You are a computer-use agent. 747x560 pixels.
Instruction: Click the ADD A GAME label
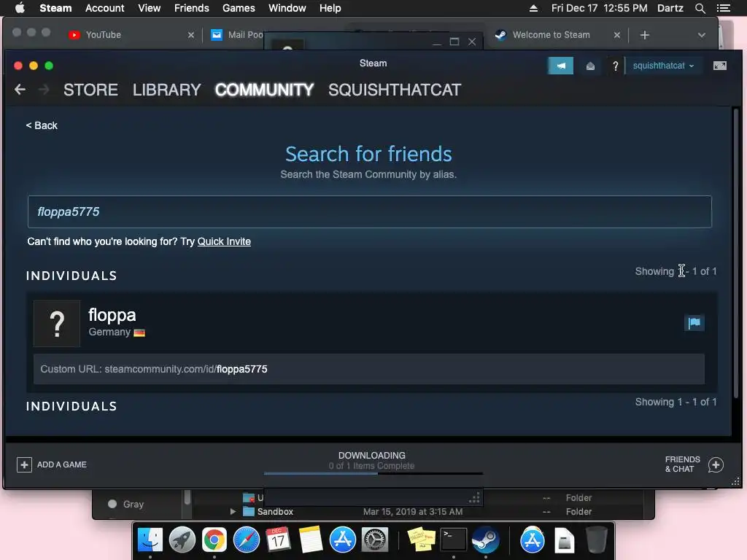point(62,464)
